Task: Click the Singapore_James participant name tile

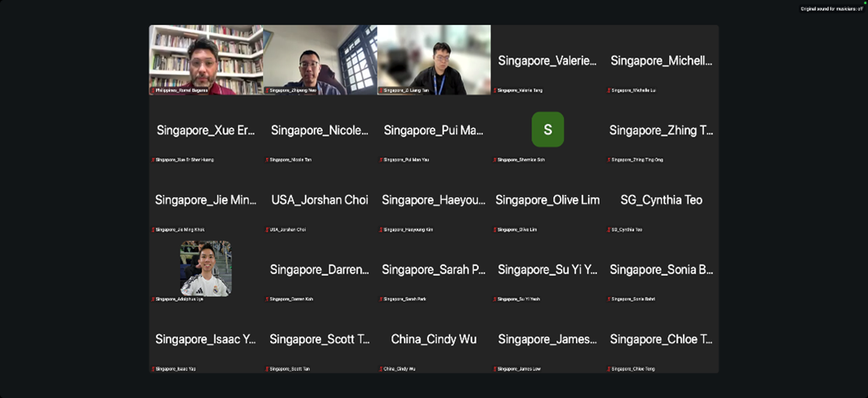Action: coord(548,339)
